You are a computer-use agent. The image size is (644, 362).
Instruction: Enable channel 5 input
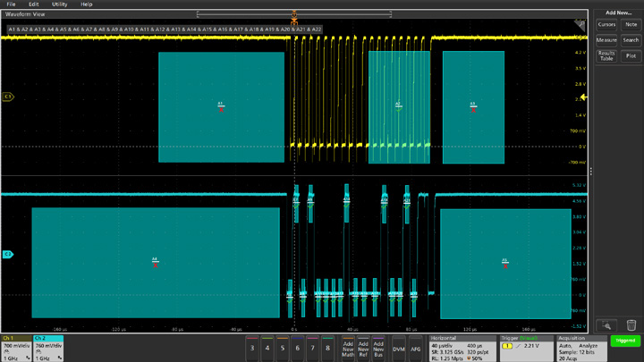click(282, 348)
